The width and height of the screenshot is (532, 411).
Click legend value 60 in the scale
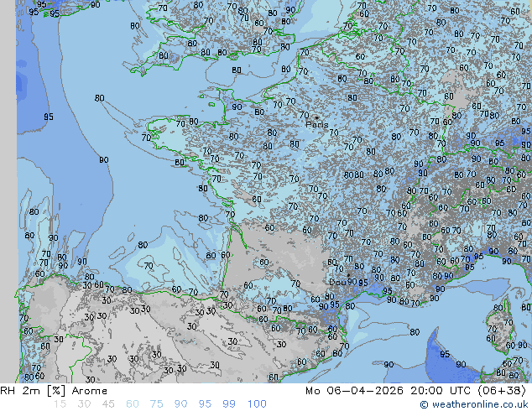tap(133, 404)
